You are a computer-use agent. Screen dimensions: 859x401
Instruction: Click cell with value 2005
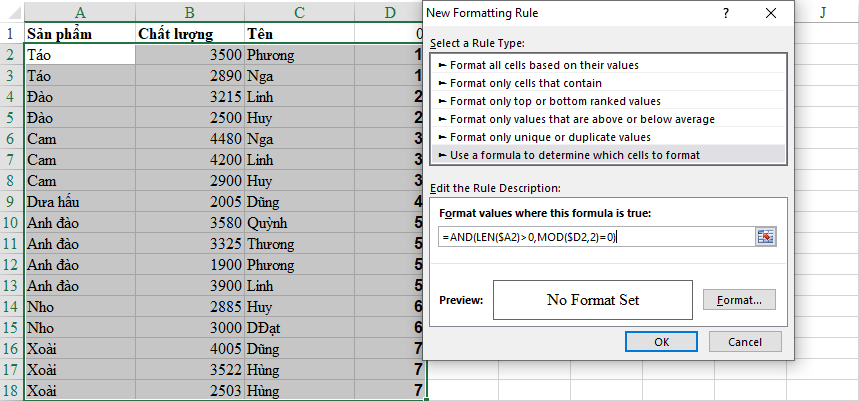coord(190,202)
